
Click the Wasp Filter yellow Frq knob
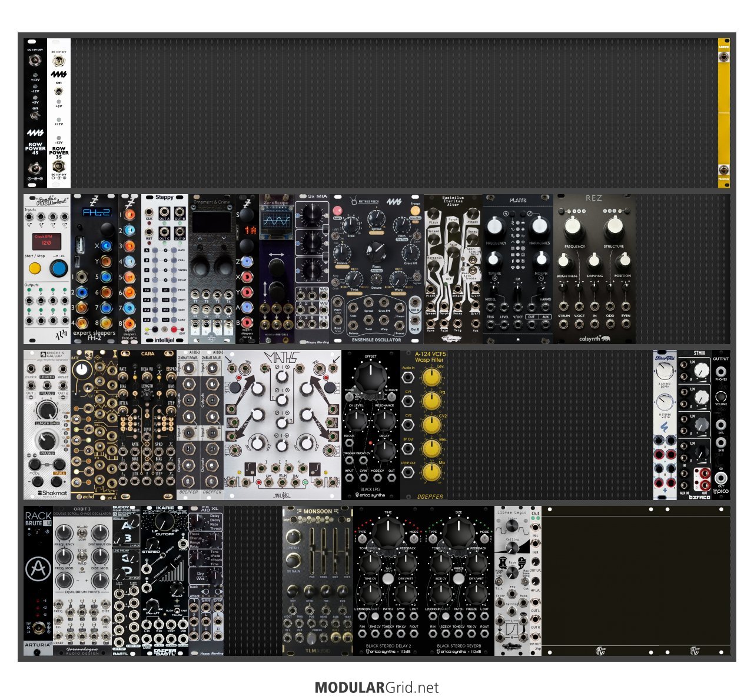432,401
